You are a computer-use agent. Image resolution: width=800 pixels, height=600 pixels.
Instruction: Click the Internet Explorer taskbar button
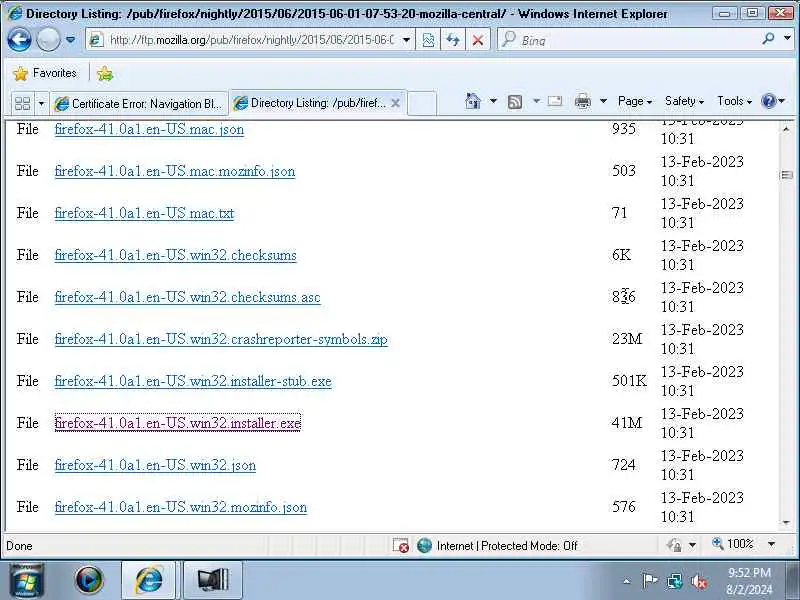pyautogui.click(x=148, y=580)
